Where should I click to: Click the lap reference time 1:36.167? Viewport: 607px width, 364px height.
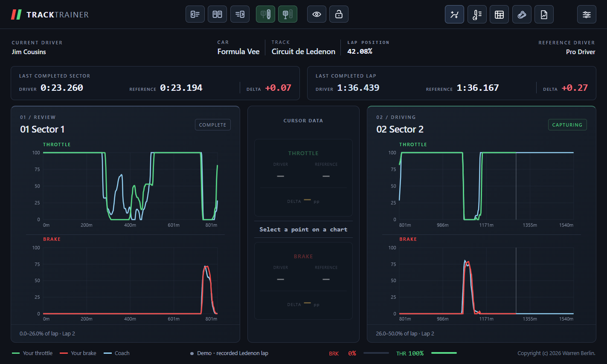tap(478, 88)
